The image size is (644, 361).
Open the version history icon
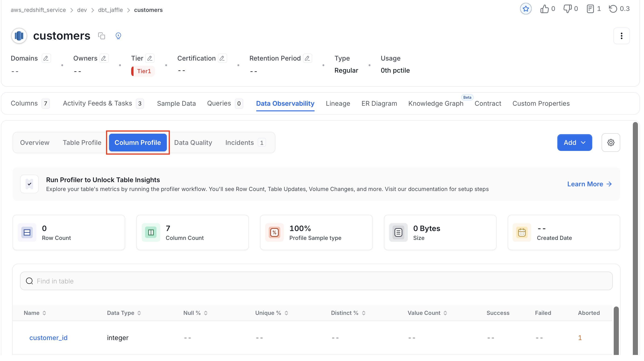613,9
